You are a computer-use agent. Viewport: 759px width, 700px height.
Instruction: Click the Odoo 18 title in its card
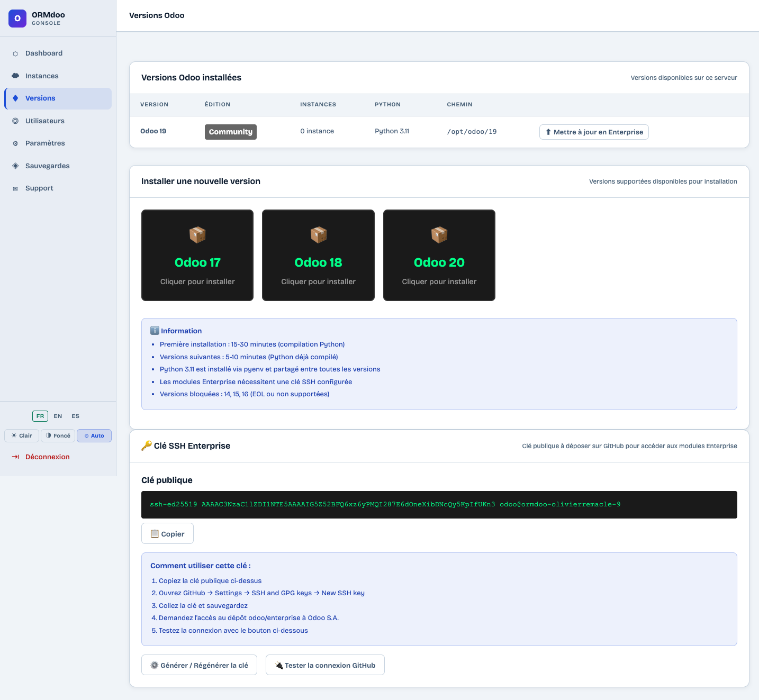click(x=318, y=262)
